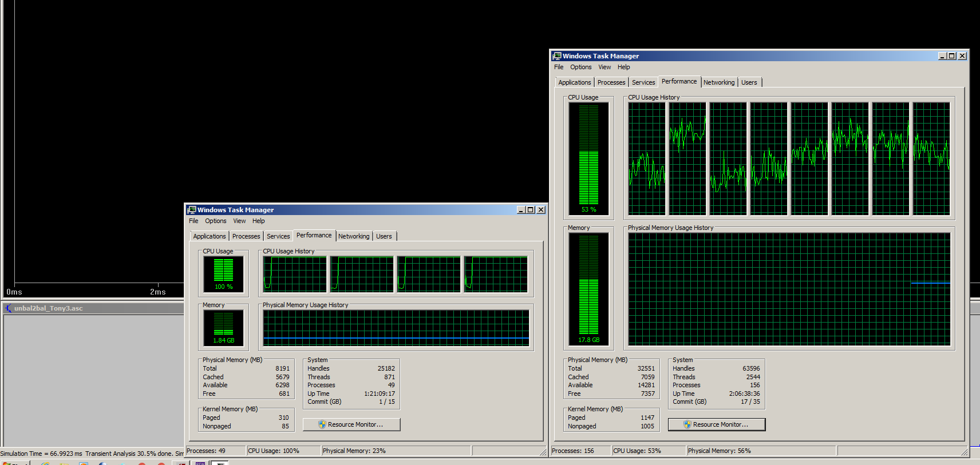Click the Up Time 1:21:09:17 value
Viewport: 980px width, 465px height.
(380, 394)
